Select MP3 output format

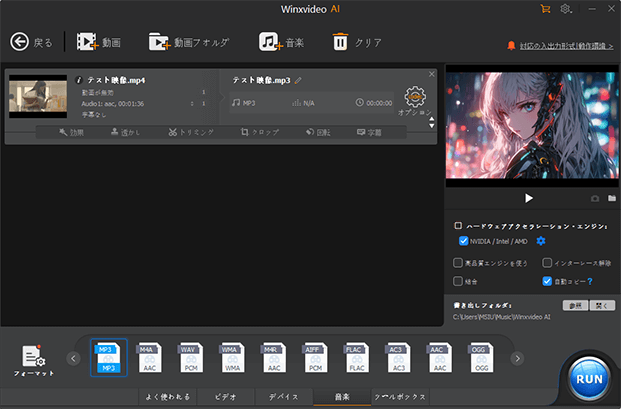(x=109, y=358)
